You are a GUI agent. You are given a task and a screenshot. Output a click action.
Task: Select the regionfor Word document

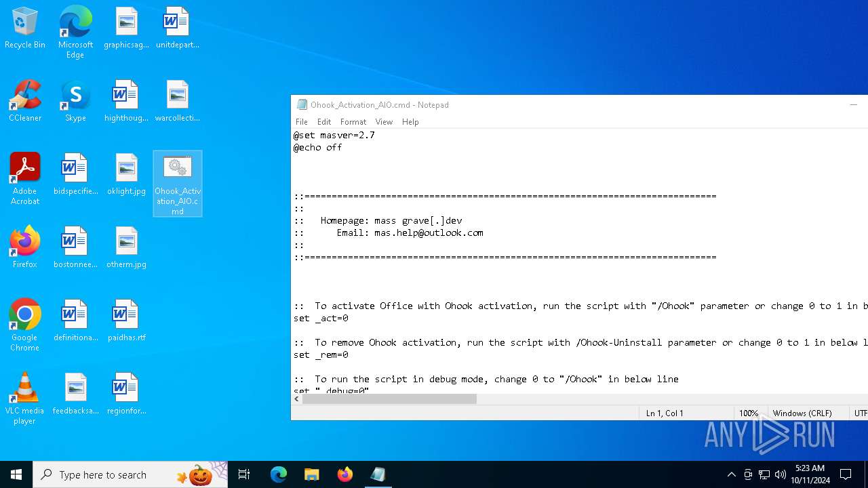click(x=126, y=394)
